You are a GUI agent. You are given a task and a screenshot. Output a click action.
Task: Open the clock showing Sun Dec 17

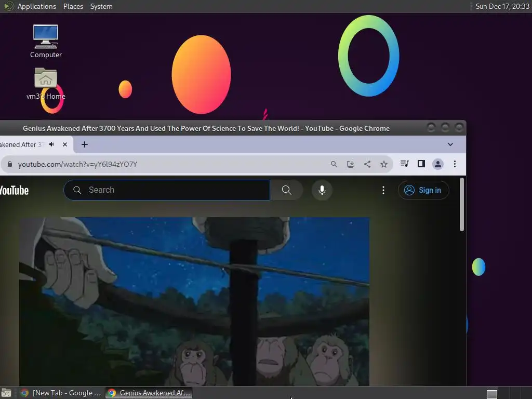[x=502, y=6]
